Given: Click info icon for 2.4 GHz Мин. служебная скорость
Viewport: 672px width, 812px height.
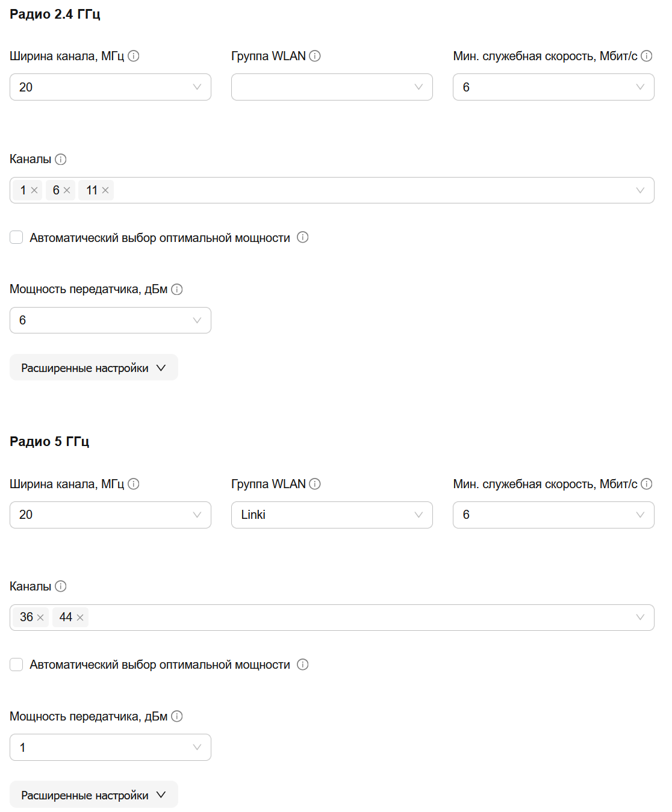Looking at the screenshot, I should tap(647, 56).
